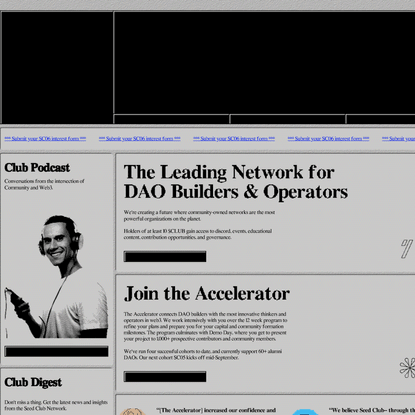Open the fourth "Submit your SC06 interest form" link

click(x=328, y=139)
